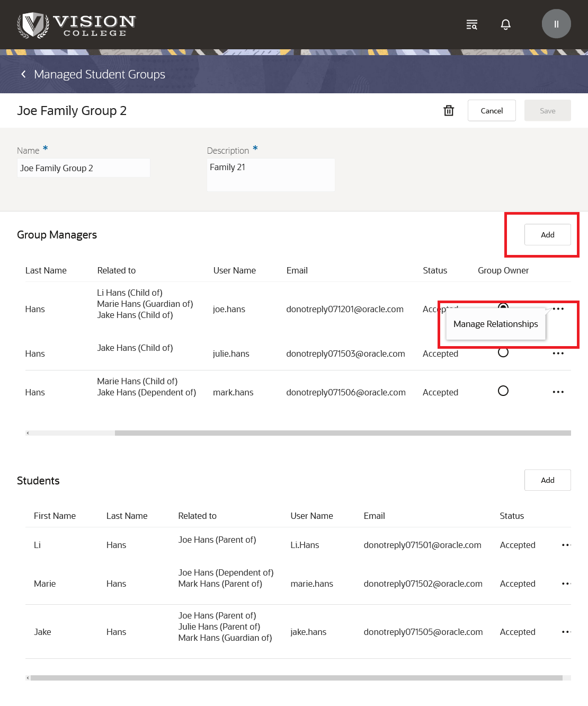The height and width of the screenshot is (706, 588).
Task: Click student user name Li.Hans
Action: pyautogui.click(x=305, y=545)
